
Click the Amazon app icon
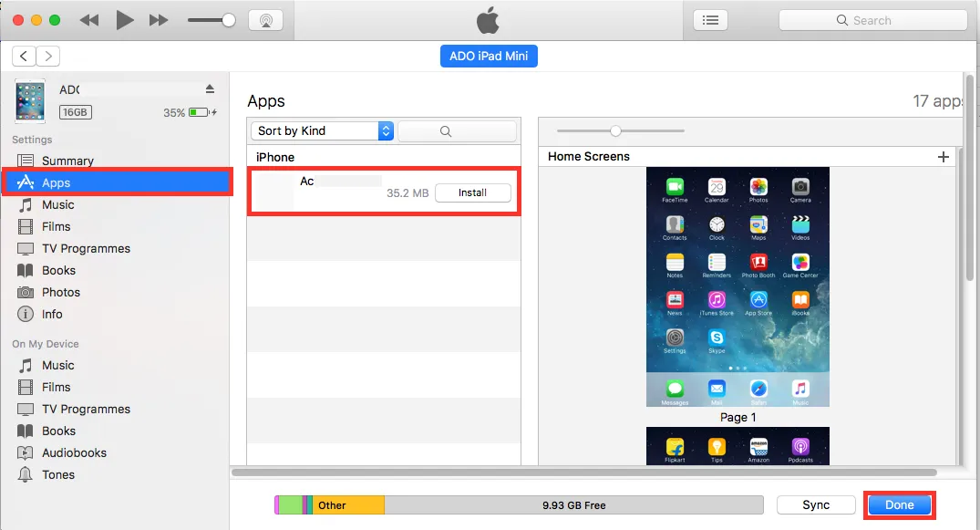click(x=758, y=447)
